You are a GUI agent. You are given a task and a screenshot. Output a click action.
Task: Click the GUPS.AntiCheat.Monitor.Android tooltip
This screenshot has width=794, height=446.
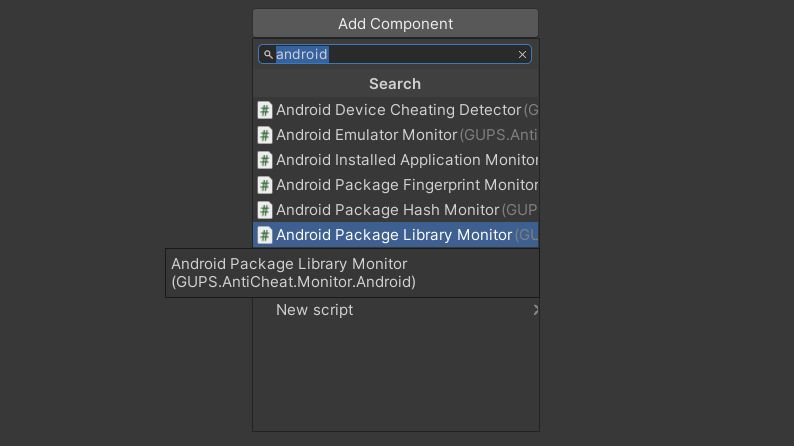(352, 273)
